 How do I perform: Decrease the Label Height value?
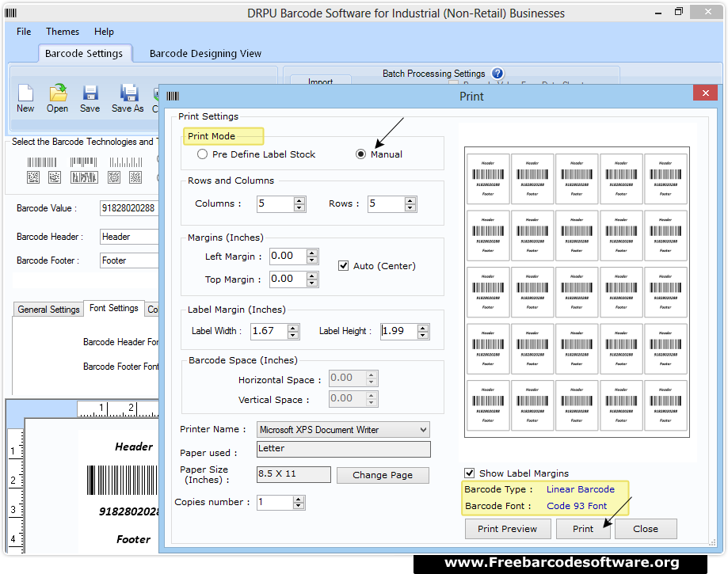click(x=422, y=335)
